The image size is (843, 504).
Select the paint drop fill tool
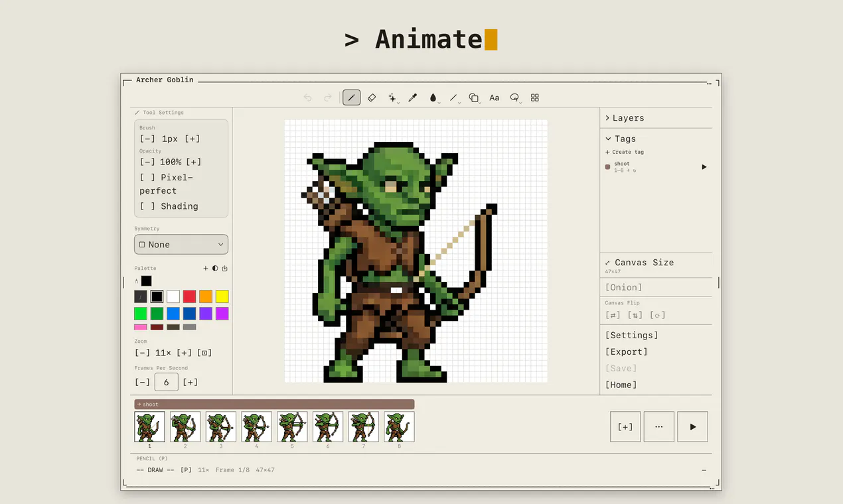(x=433, y=97)
